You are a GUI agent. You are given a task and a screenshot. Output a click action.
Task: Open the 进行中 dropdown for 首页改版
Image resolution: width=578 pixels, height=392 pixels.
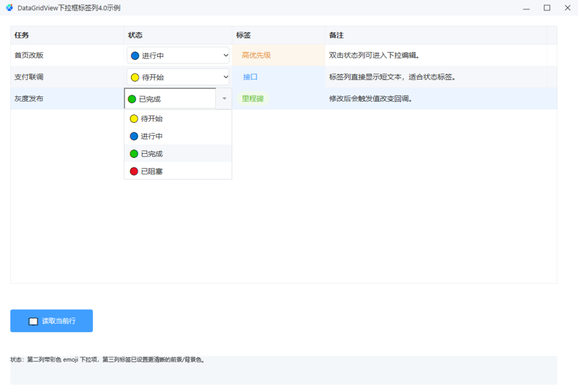coord(178,55)
